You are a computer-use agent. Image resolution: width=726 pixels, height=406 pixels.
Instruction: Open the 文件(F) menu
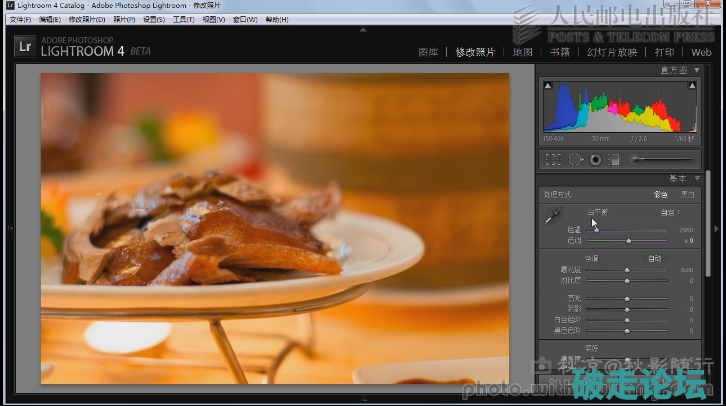[20, 19]
